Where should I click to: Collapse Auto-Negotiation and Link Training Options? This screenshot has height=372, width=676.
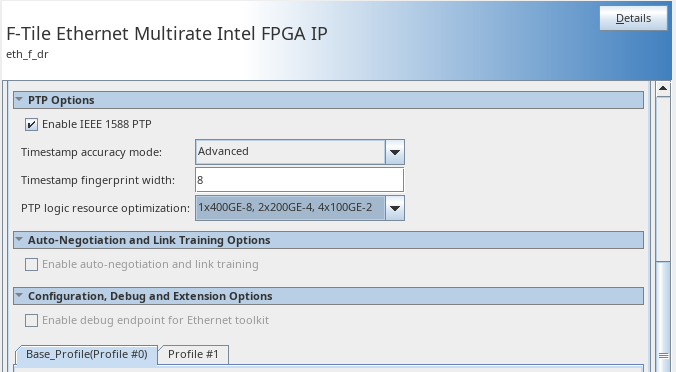pos(19,240)
